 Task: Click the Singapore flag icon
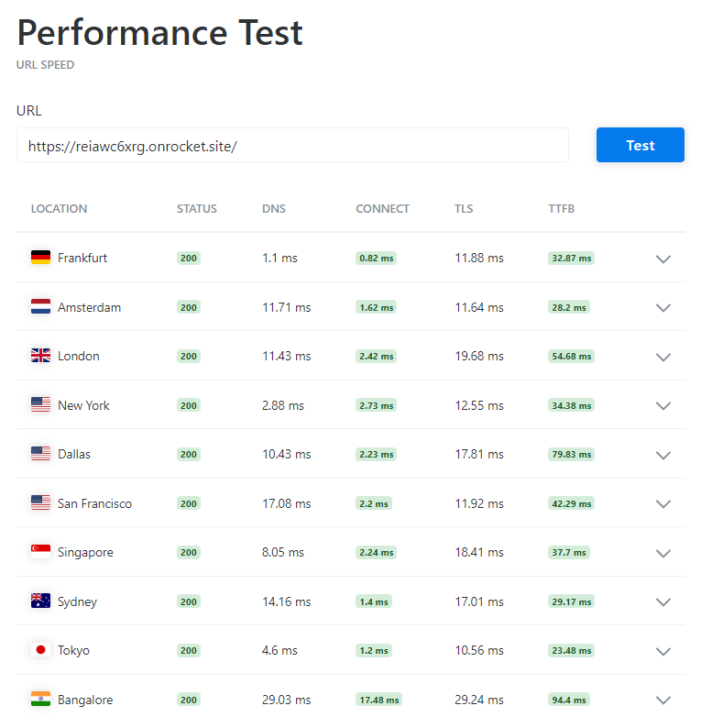(40, 552)
